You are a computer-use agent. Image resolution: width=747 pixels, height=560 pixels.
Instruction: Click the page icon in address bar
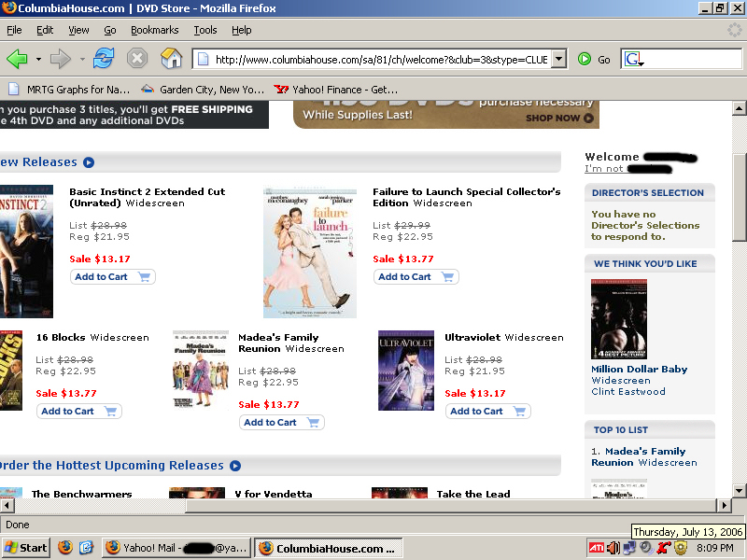click(204, 59)
